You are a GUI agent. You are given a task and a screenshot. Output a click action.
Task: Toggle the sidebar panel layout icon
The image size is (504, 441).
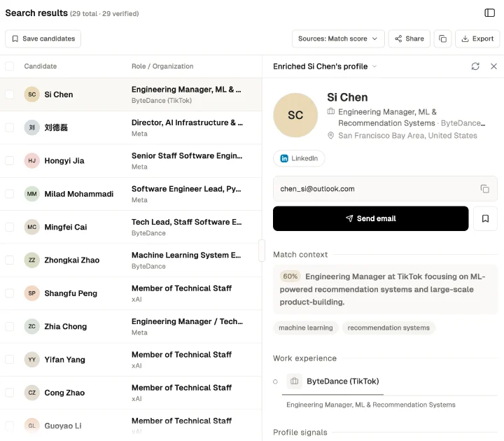[x=489, y=13]
